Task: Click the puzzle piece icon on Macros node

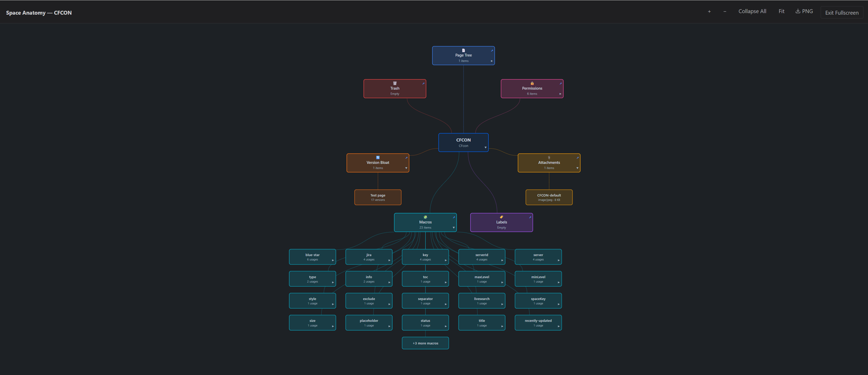Action: click(425, 217)
